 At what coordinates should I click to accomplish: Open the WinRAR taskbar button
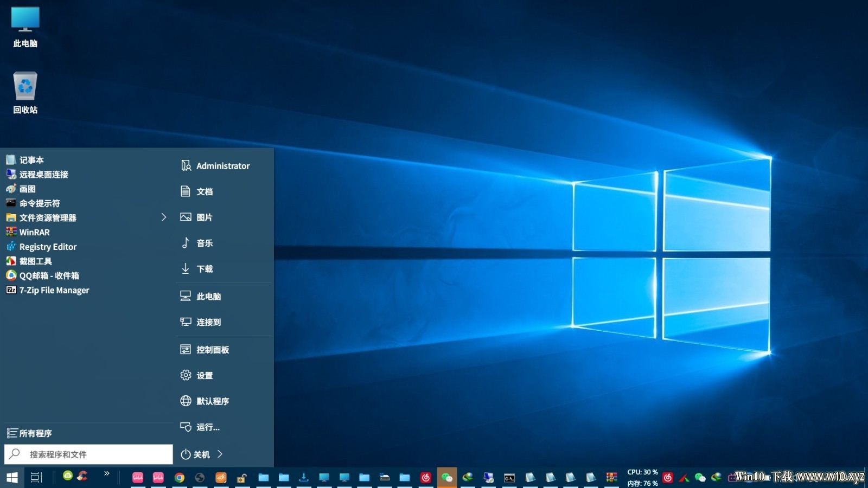click(x=611, y=478)
